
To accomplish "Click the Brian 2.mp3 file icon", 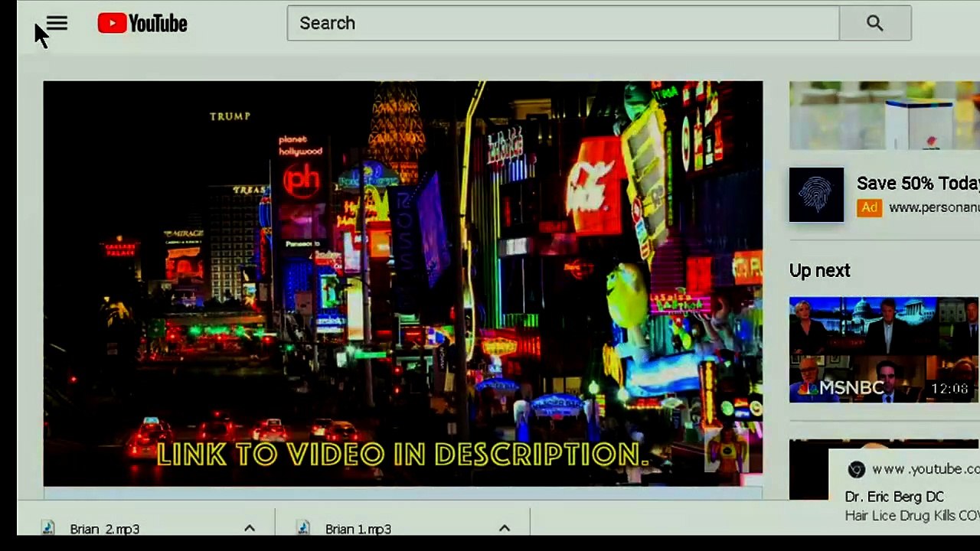I will pos(49,528).
